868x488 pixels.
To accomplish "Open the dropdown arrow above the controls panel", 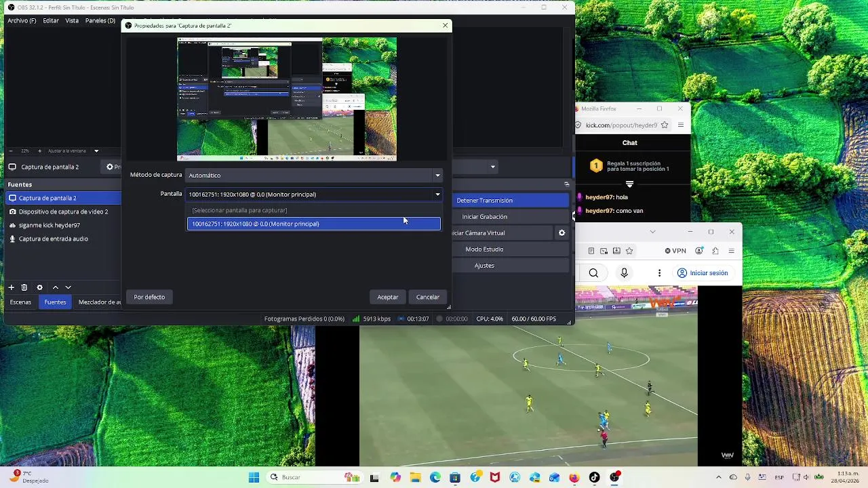I will pyautogui.click(x=493, y=167).
